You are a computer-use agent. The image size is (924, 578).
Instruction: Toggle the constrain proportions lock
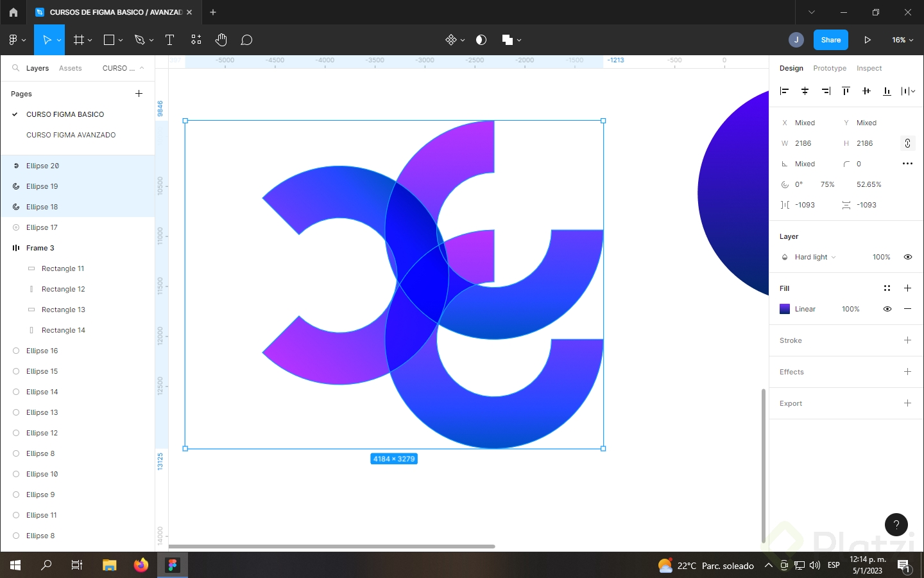[907, 143]
